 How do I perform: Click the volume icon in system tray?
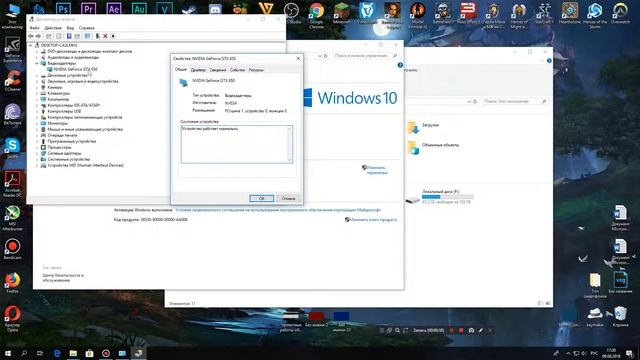584,353
